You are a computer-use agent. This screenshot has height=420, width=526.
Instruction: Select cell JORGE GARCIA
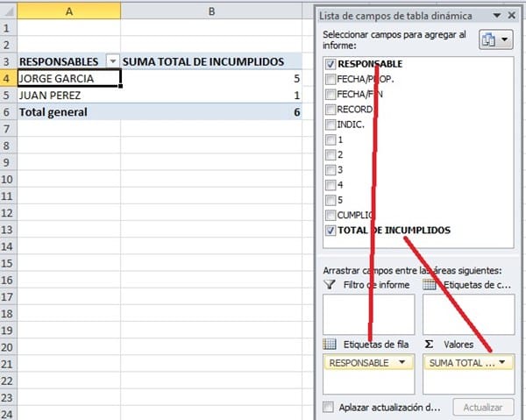[68, 78]
